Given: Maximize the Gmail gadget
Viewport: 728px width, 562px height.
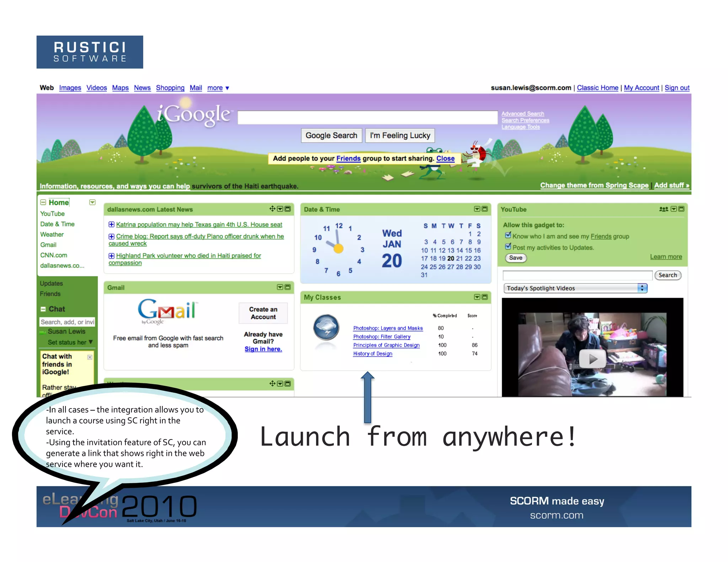Looking at the screenshot, I should click(288, 287).
